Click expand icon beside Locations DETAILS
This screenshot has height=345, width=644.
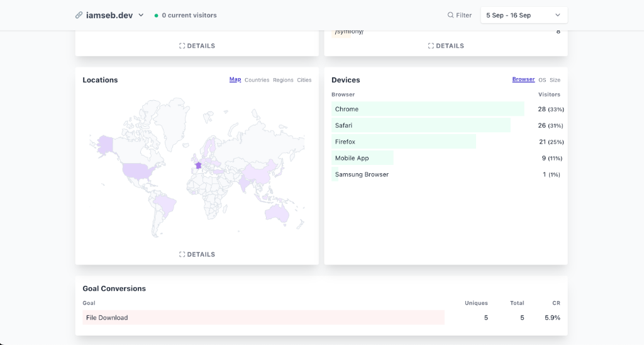pyautogui.click(x=182, y=254)
